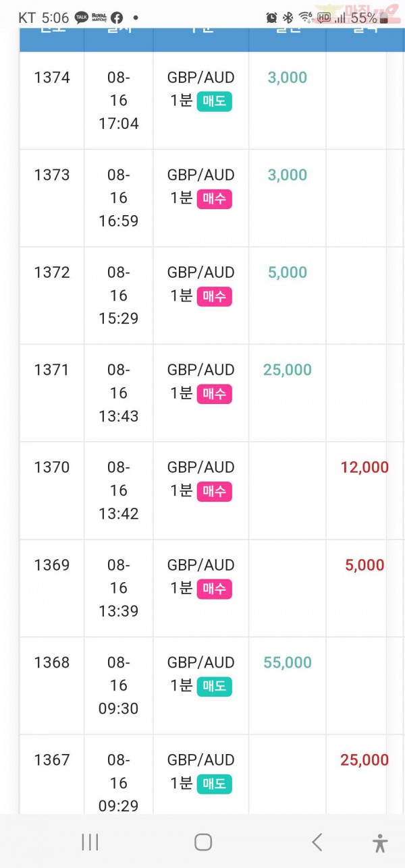Tap the Bluetooth status icon
405x868 pixels.
click(x=288, y=18)
